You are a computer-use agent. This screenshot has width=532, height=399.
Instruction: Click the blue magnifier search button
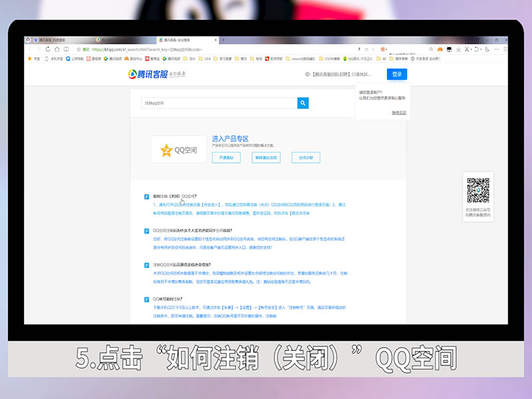pos(303,103)
